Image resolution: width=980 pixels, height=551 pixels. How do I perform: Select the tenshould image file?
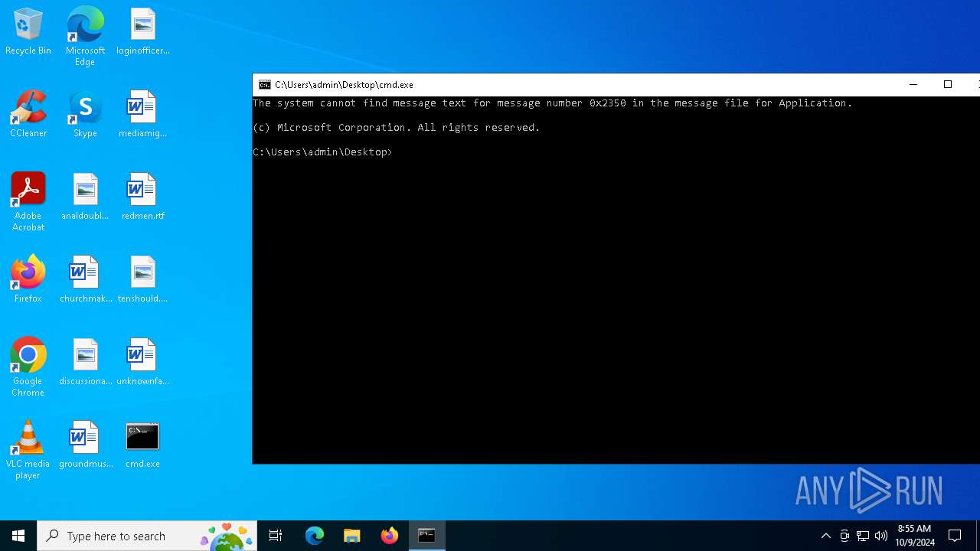pos(143,280)
